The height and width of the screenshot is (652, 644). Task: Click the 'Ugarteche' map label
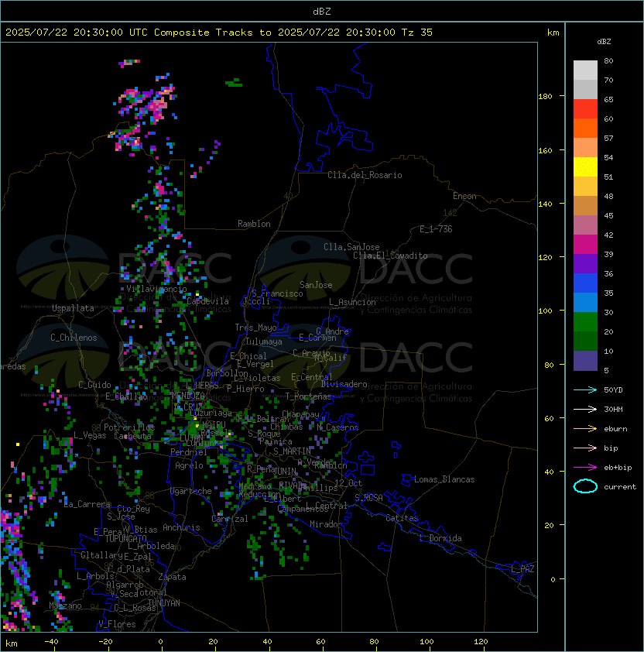tap(191, 491)
